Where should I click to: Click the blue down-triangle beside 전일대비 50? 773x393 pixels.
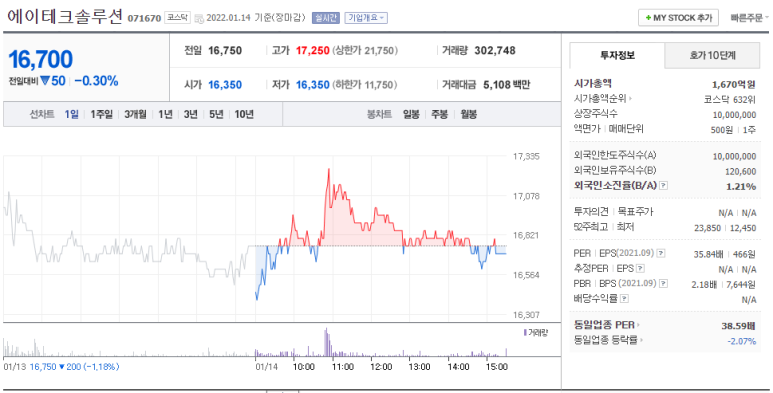45,81
